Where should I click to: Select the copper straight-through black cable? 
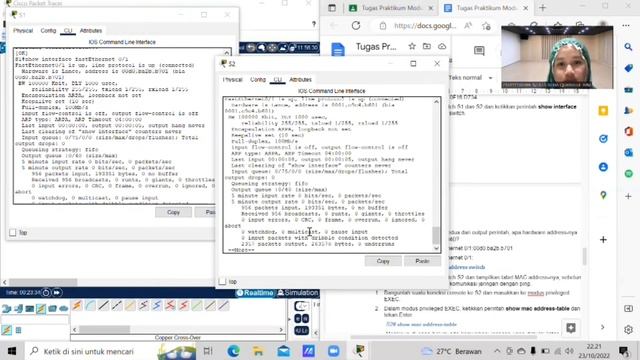tap(104, 305)
